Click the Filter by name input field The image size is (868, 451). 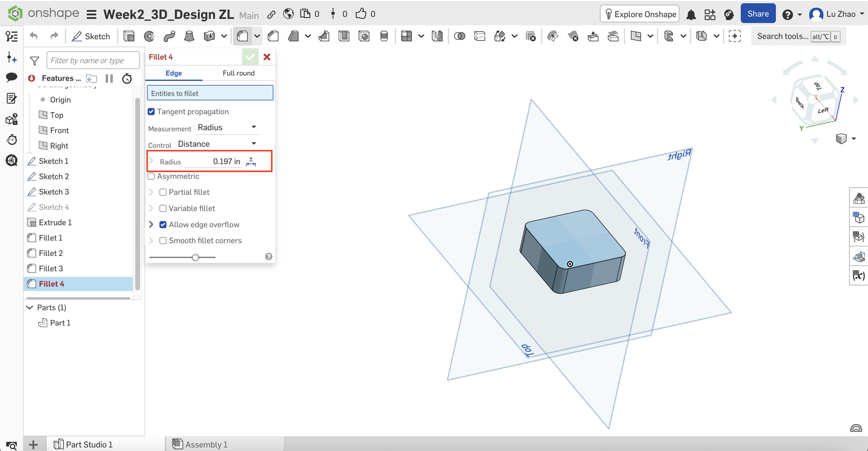click(93, 61)
